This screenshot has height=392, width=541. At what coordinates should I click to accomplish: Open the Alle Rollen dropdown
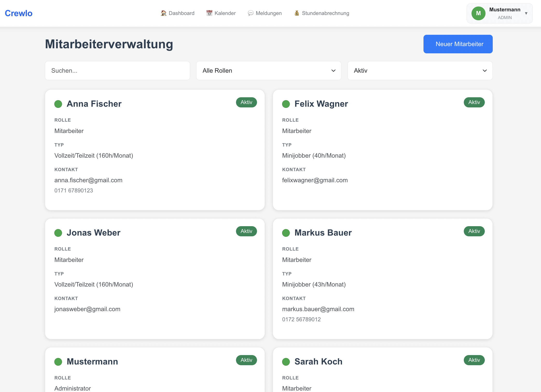pyautogui.click(x=269, y=70)
